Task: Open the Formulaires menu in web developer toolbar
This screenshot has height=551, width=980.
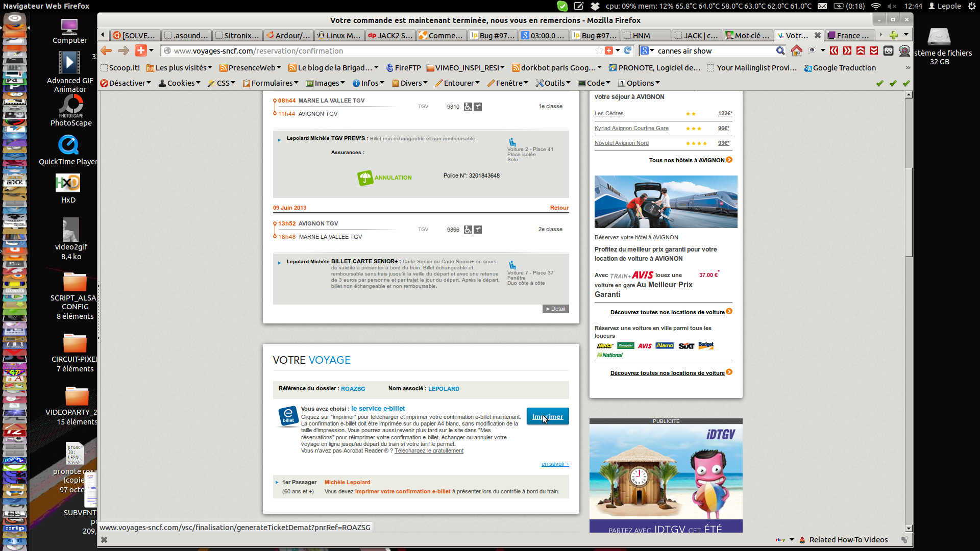Action: [x=271, y=83]
